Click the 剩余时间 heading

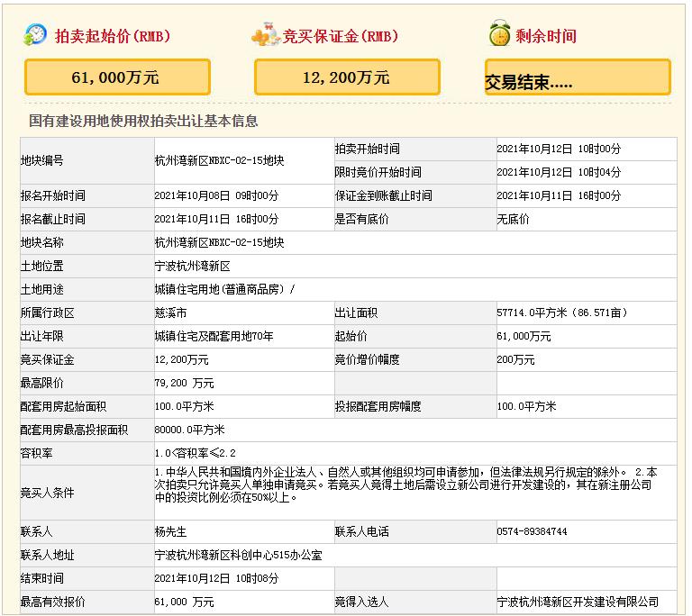click(x=546, y=36)
